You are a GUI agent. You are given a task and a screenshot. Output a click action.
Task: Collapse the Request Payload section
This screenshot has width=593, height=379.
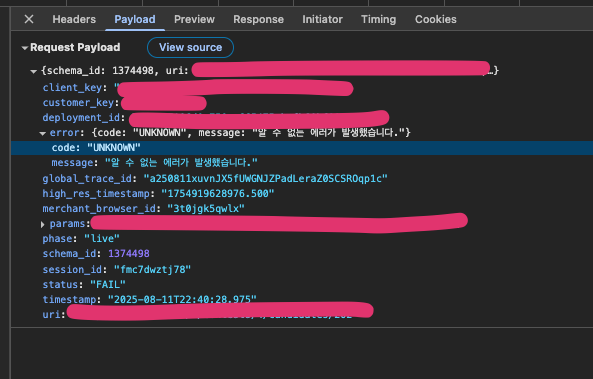click(x=25, y=48)
